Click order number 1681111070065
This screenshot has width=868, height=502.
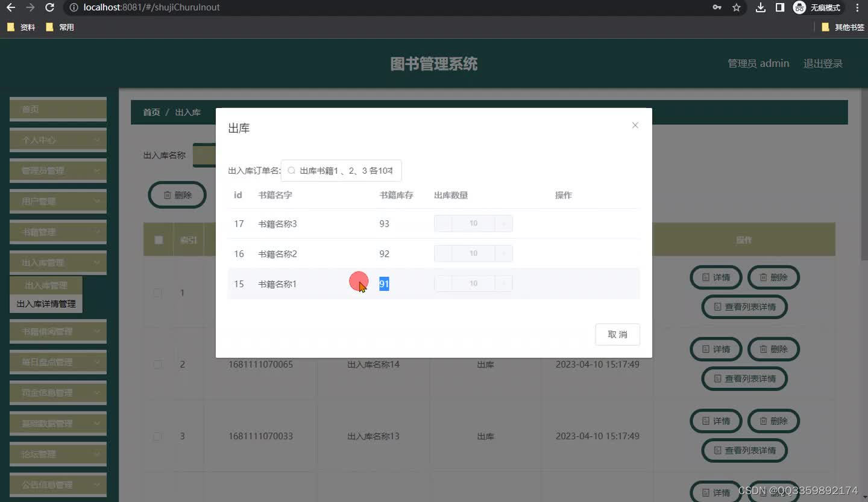tap(260, 364)
